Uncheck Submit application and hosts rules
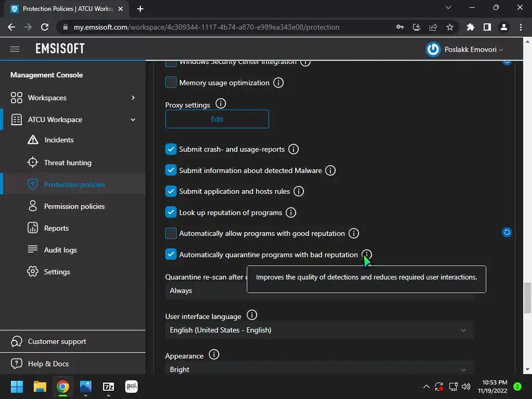This screenshot has height=399, width=532. click(x=170, y=191)
